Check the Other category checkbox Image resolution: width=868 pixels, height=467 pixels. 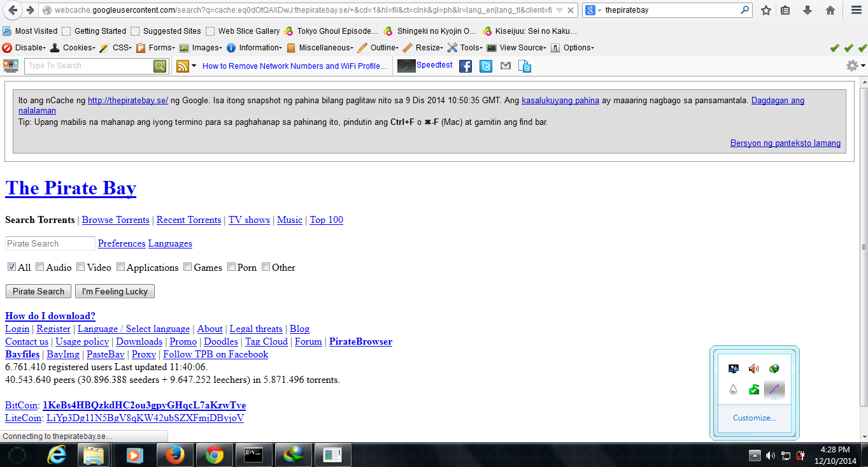[x=266, y=267]
